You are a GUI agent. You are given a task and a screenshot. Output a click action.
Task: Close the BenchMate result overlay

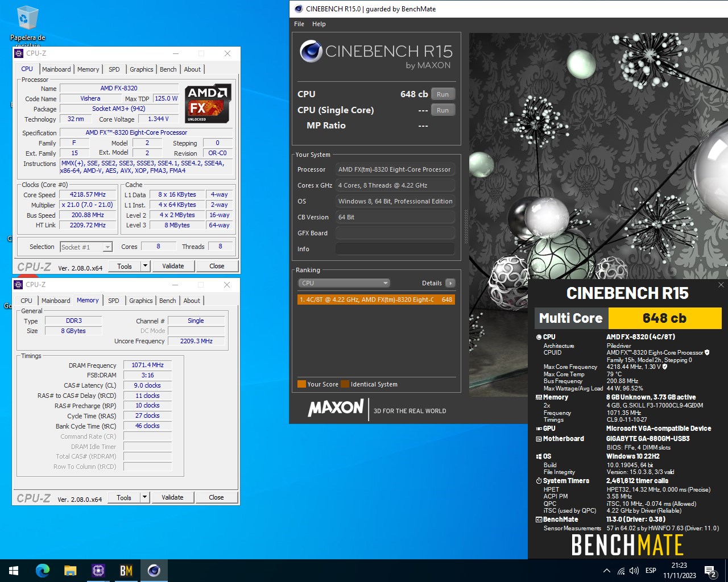click(721, 285)
